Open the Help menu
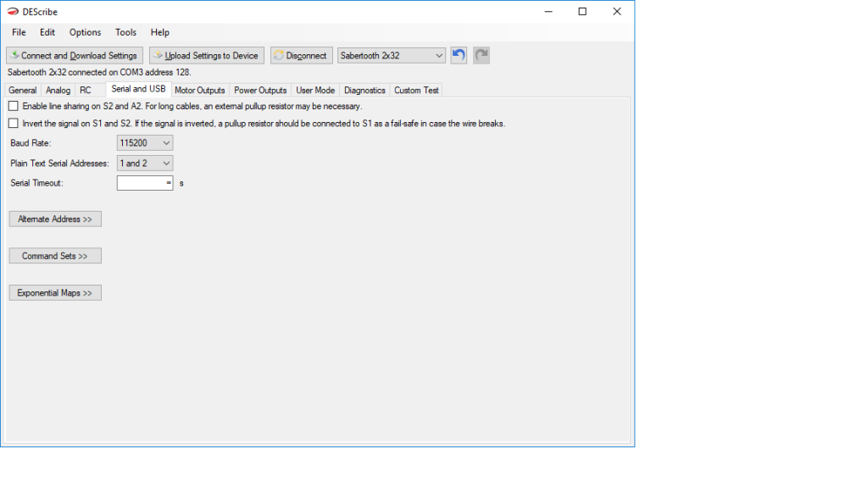This screenshot has width=868, height=488. click(160, 32)
